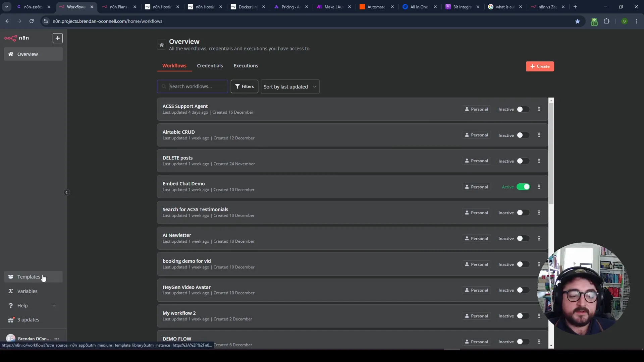Open Variables in the sidebar
Image resolution: width=644 pixels, height=362 pixels.
(x=33, y=291)
